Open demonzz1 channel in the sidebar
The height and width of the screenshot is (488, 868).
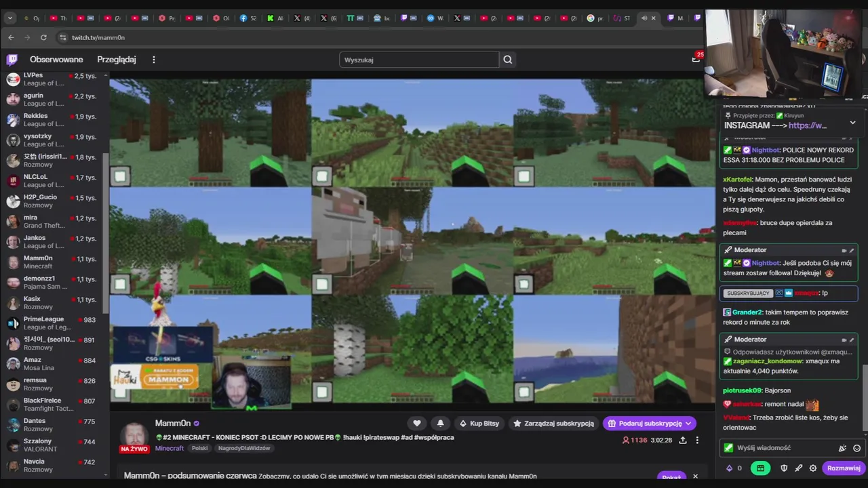[54, 283]
